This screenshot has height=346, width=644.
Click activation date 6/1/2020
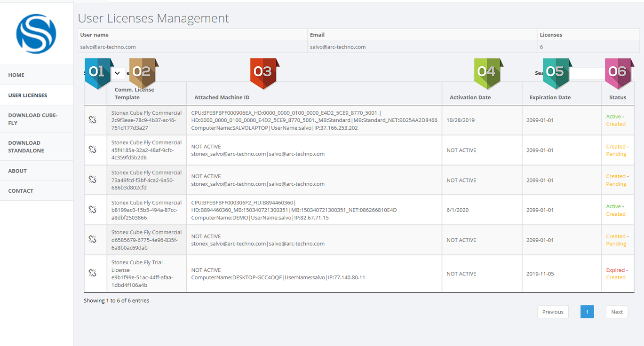[457, 210]
